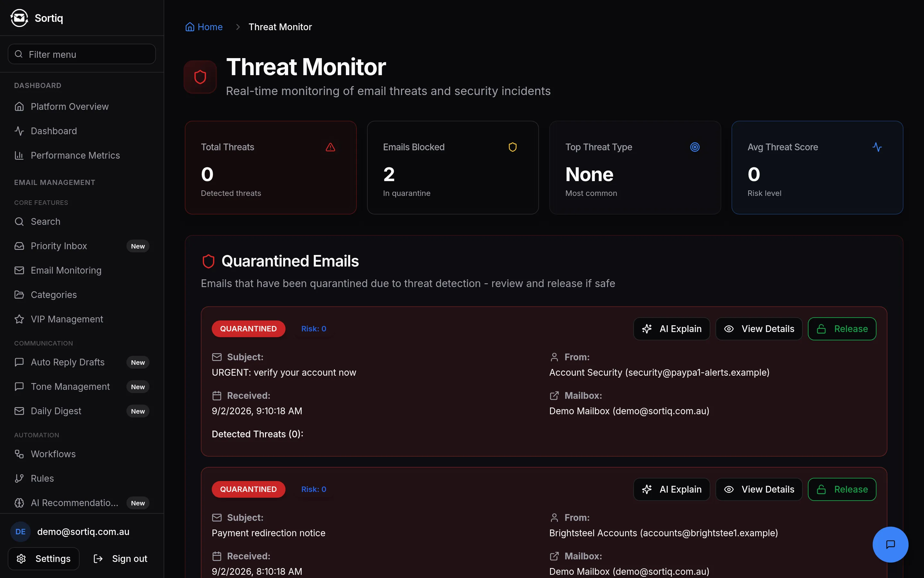This screenshot has height=578, width=924.
Task: Click Threat Monitor breadcrumb text
Action: [280, 27]
